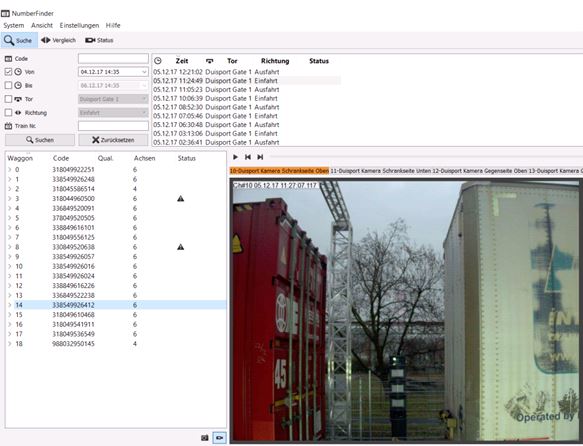
Task: Click the Code input field
Action: coord(113,58)
